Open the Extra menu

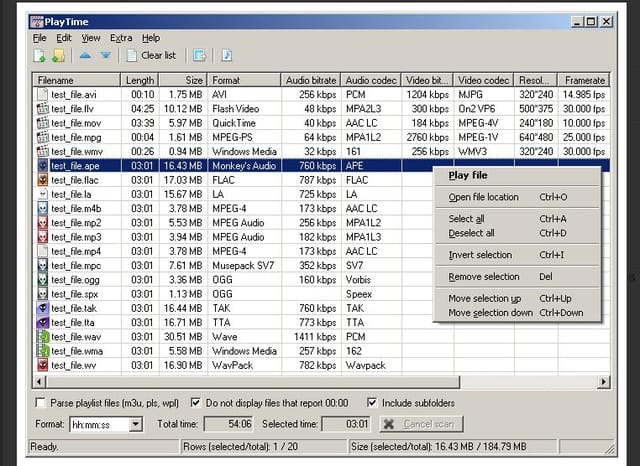tap(121, 38)
